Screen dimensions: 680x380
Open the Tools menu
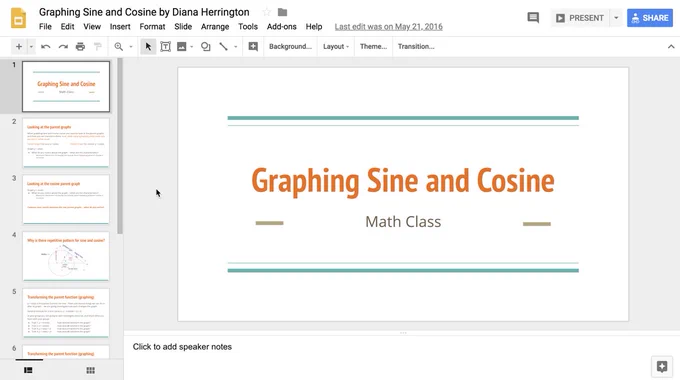[x=248, y=26]
